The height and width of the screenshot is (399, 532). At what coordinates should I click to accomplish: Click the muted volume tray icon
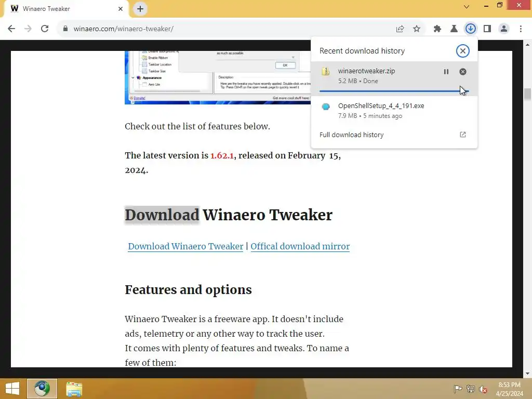[483, 389]
